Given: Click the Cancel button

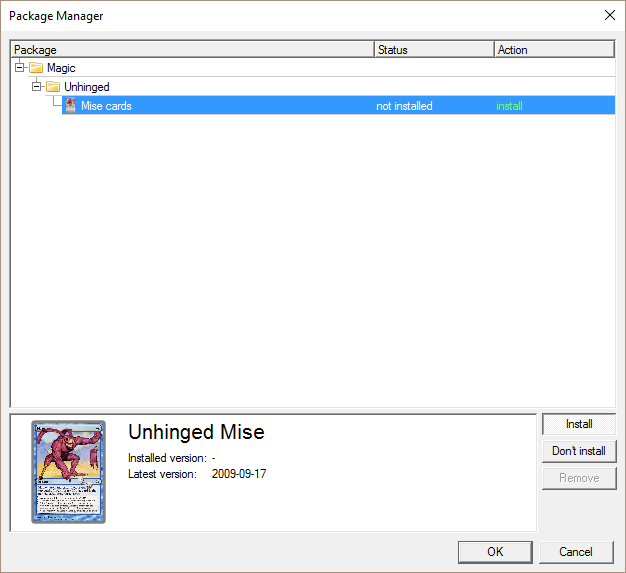Looking at the screenshot, I should click(x=576, y=552).
